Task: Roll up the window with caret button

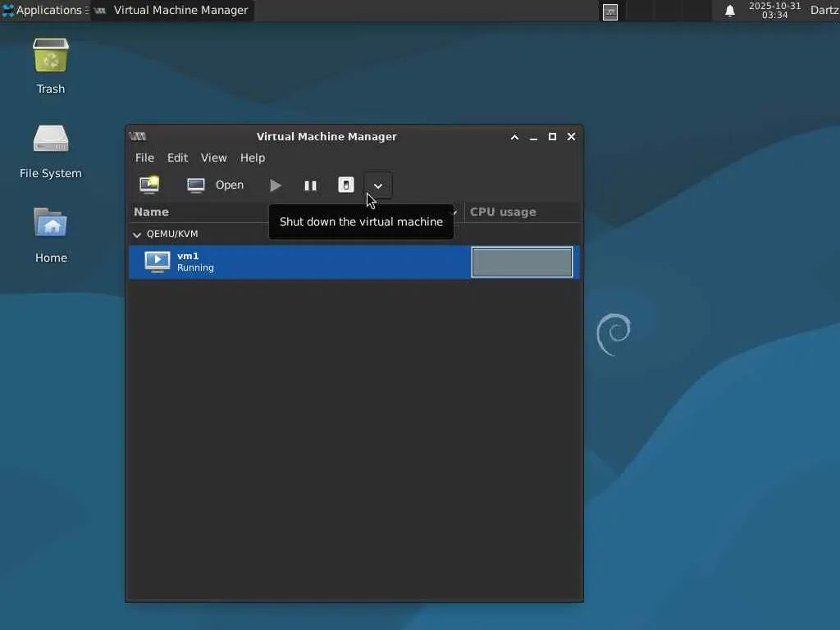Action: [514, 137]
